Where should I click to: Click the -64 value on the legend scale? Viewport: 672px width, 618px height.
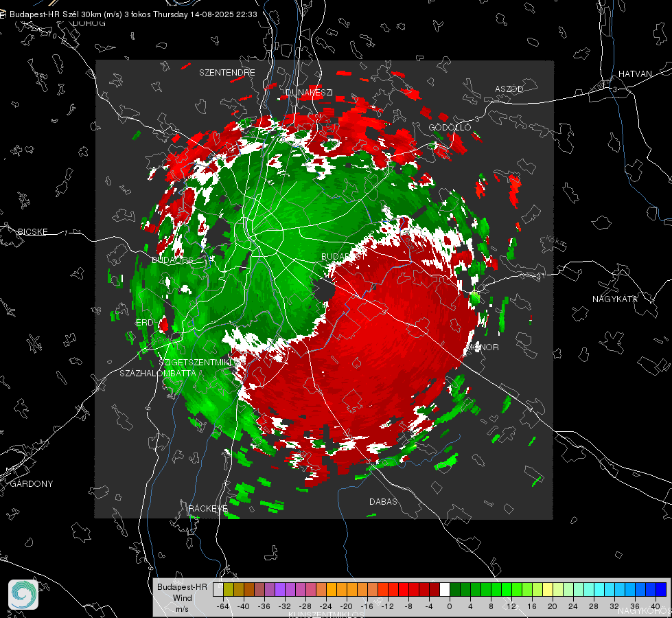[x=223, y=606]
